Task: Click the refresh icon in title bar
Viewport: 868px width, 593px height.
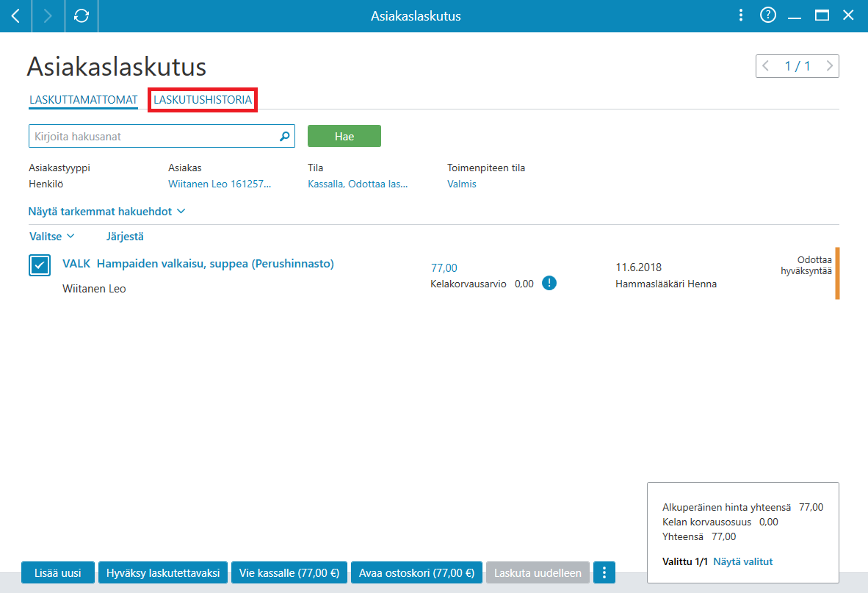Action: pos(82,16)
